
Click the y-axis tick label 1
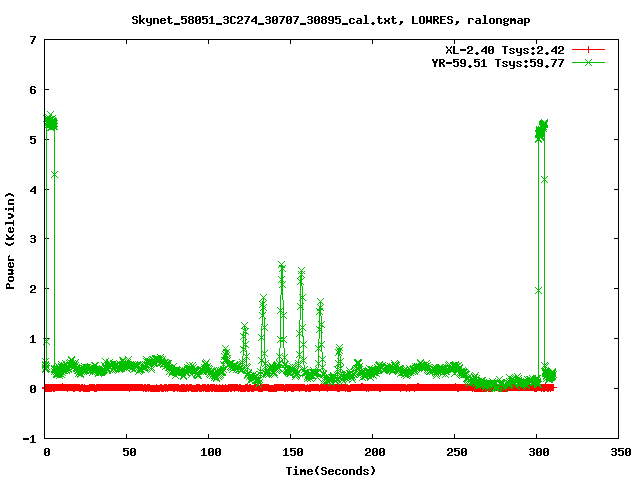(33, 339)
